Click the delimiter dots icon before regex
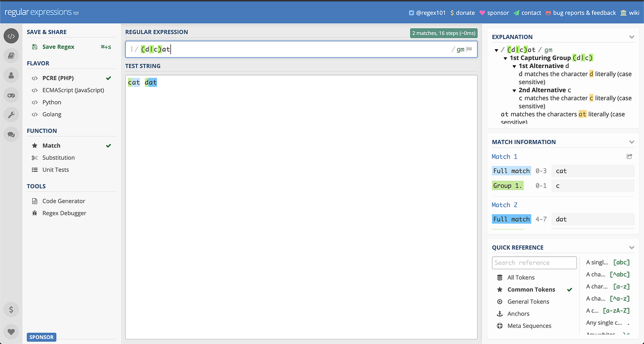Image resolution: width=644 pixels, height=344 pixels. (x=132, y=49)
